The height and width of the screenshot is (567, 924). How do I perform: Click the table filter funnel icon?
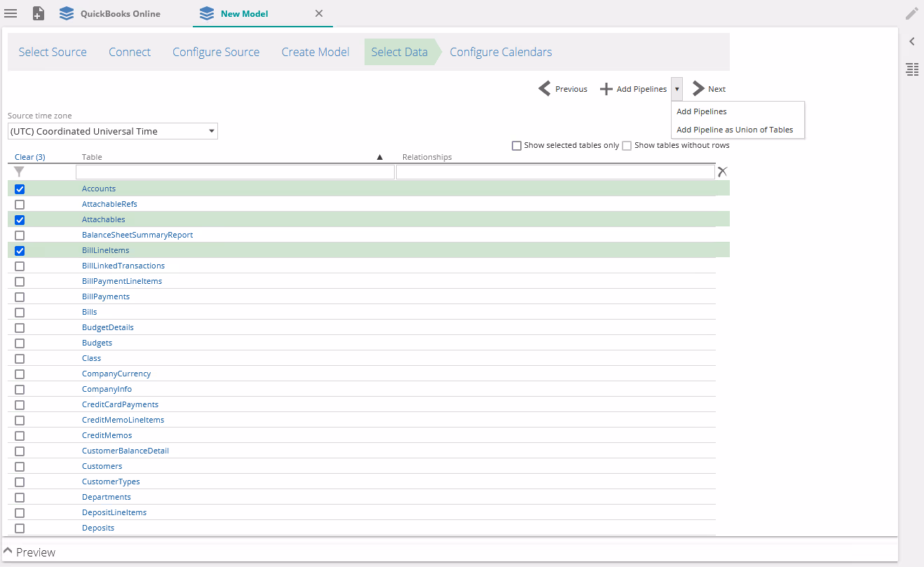[x=20, y=172]
